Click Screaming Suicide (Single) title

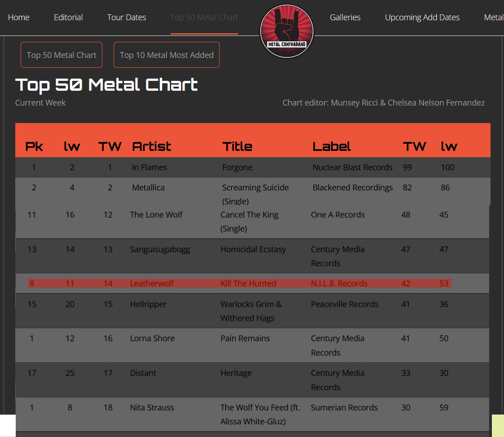(256, 194)
